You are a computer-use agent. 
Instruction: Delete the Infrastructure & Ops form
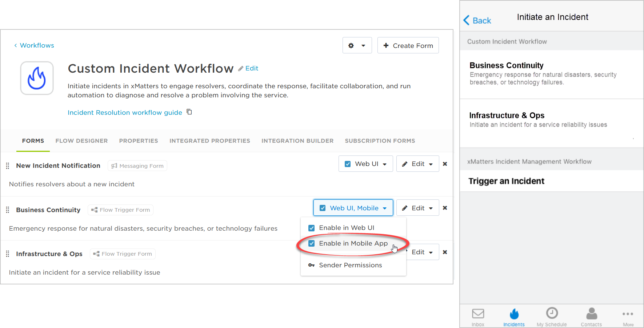tap(445, 252)
